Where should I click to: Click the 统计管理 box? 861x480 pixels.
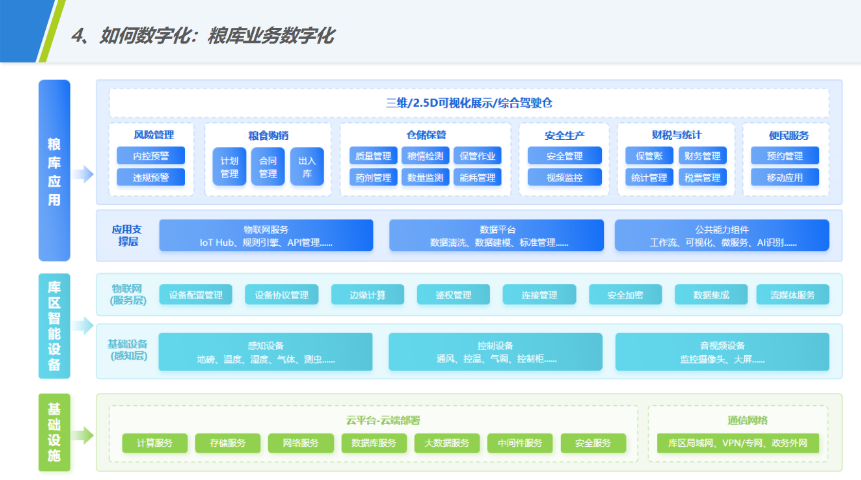(649, 177)
